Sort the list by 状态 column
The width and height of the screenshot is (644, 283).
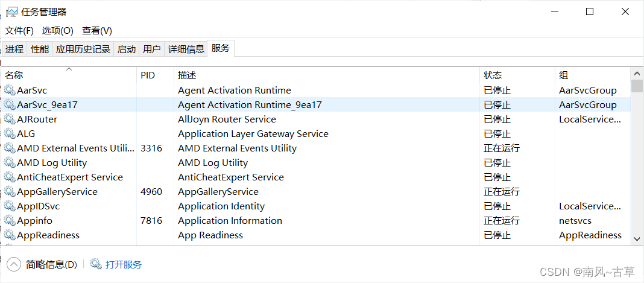click(517, 75)
